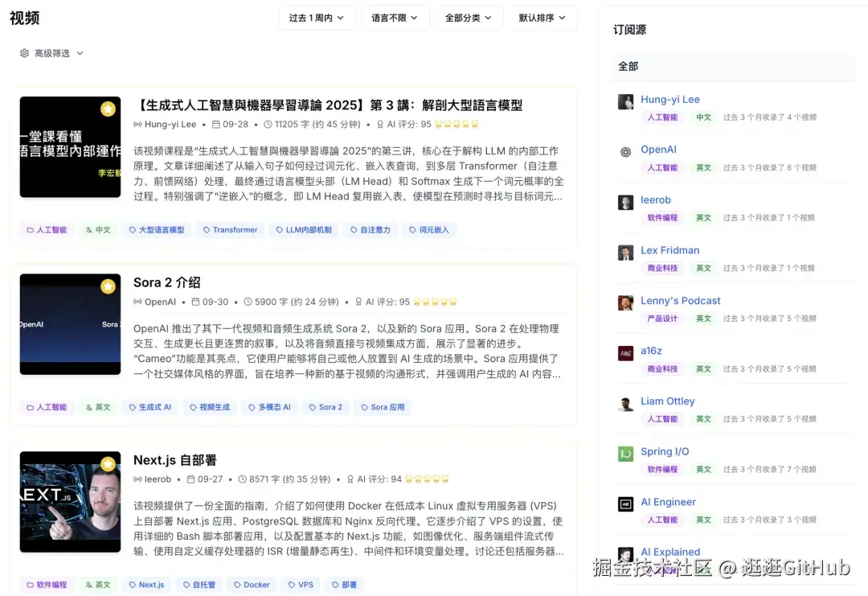
Task: Open the 默认排序 sorting dropdown
Action: (542, 17)
